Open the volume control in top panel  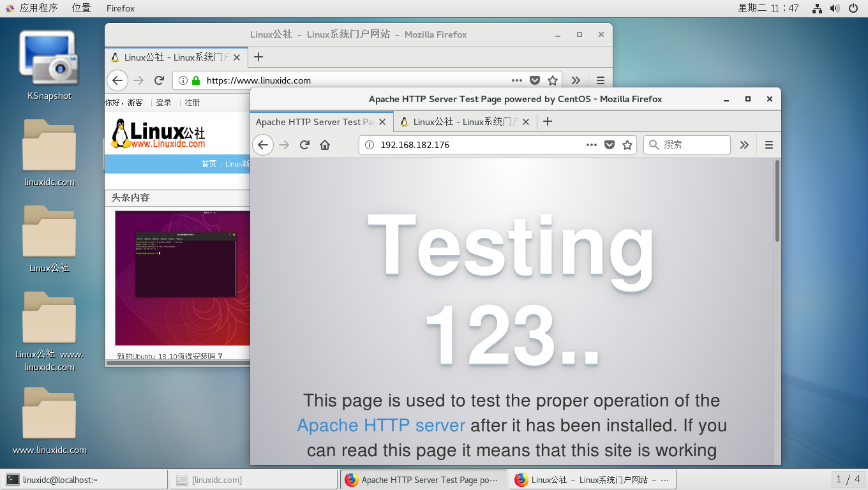coord(835,8)
